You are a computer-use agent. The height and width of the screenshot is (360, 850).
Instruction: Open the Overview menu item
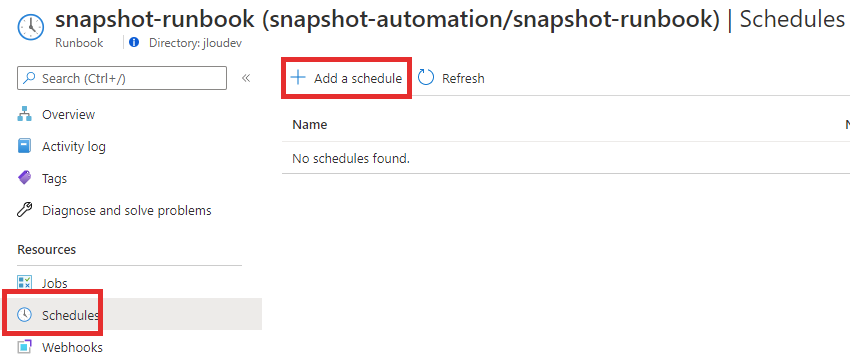pos(68,114)
